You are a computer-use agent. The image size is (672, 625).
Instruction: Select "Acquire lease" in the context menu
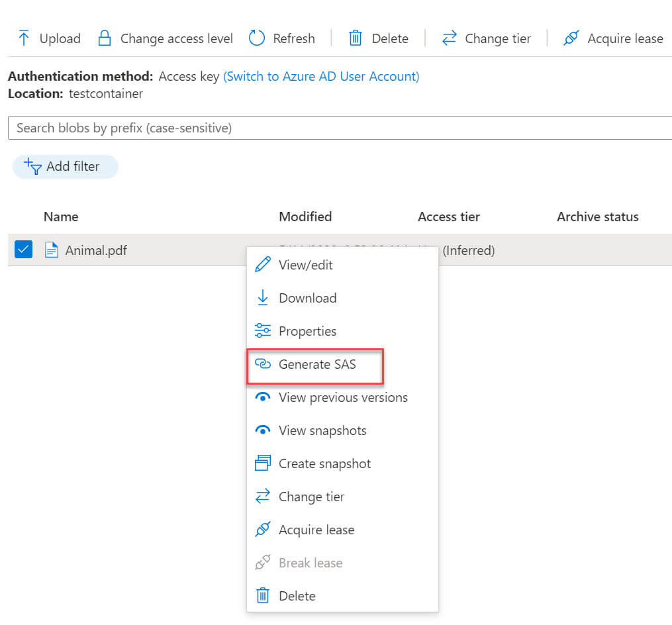[316, 530]
